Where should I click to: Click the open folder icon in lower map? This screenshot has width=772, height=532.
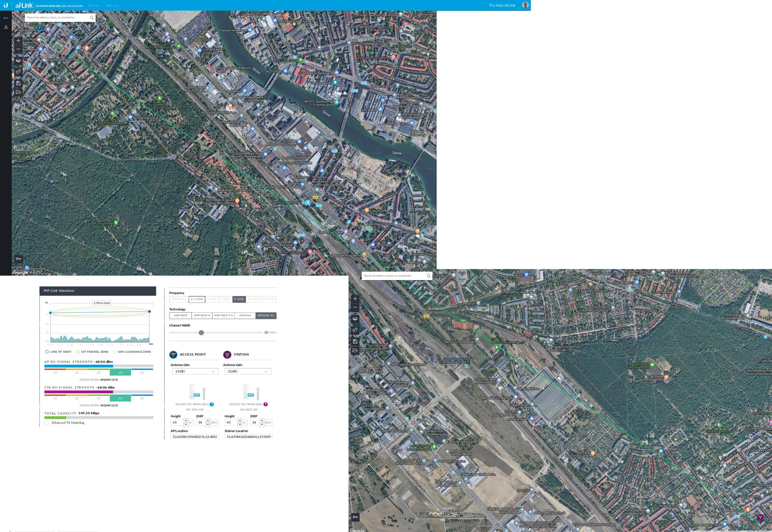coord(355,350)
